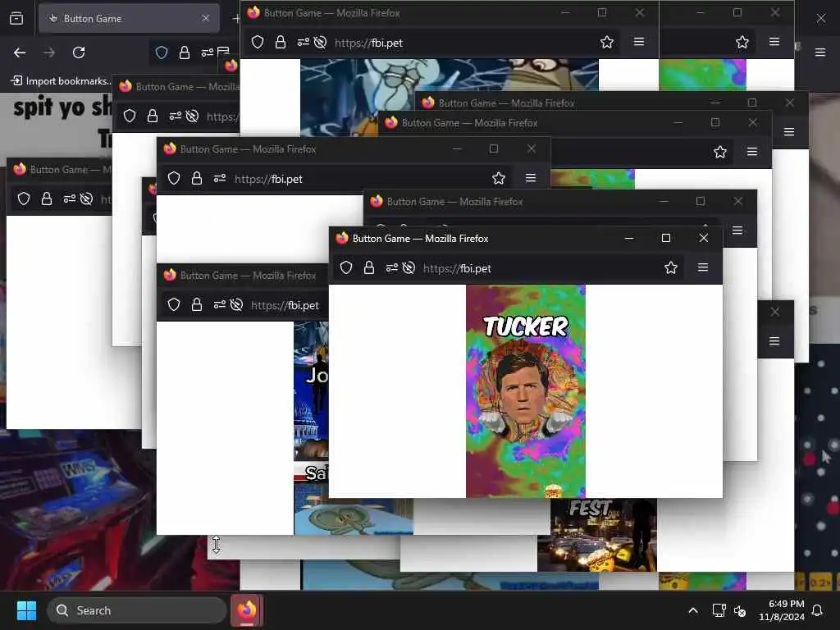This screenshot has height=630, width=840.
Task: Click autoplay-blocked icon in window showing Jo and Sa images
Action: click(236, 305)
